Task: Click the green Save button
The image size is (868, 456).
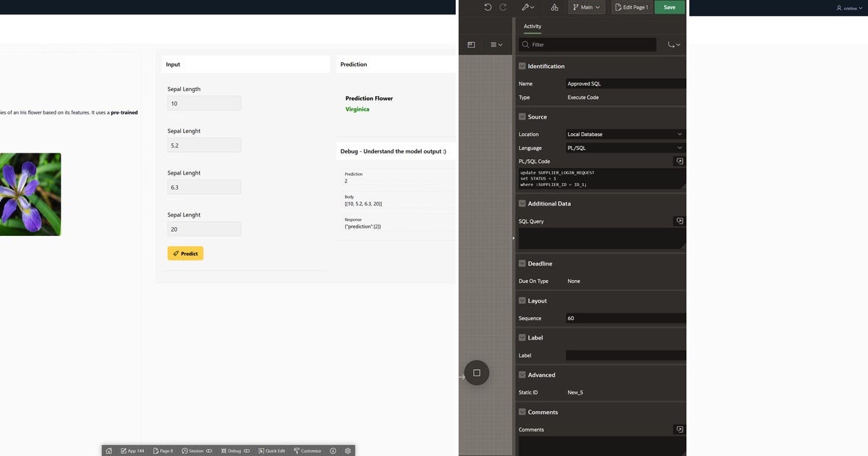Action: click(x=669, y=7)
